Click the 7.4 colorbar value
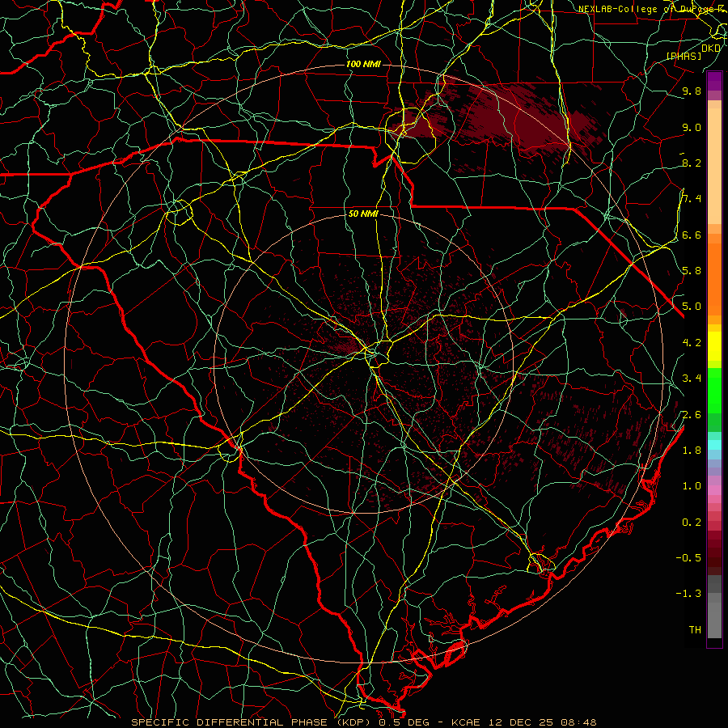Image resolution: width=728 pixels, height=728 pixels. click(692, 199)
